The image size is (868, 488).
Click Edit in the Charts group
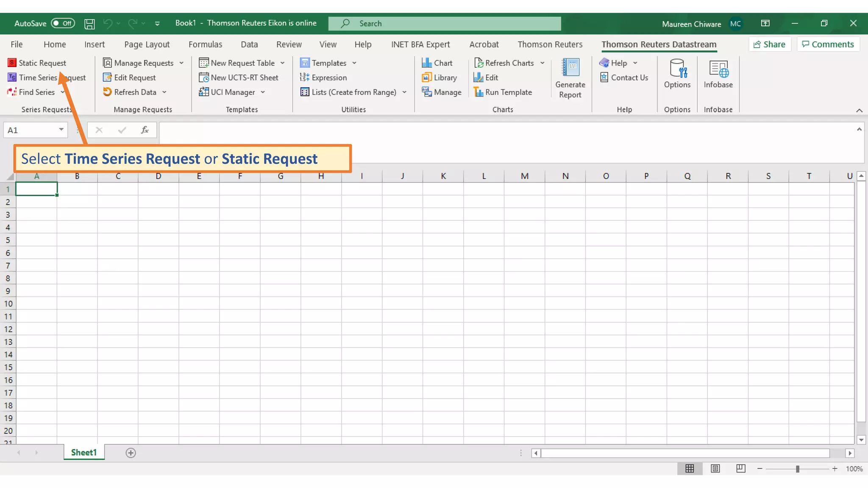tap(486, 78)
